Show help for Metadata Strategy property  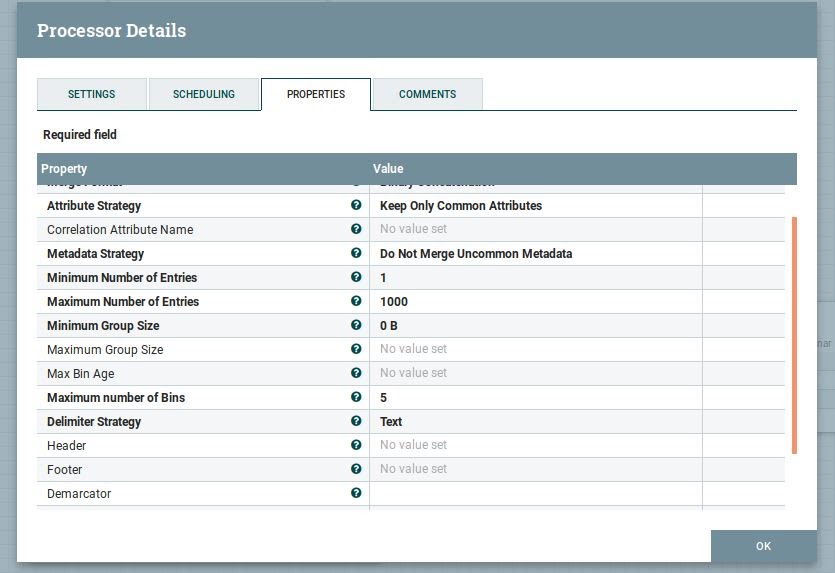coord(356,253)
